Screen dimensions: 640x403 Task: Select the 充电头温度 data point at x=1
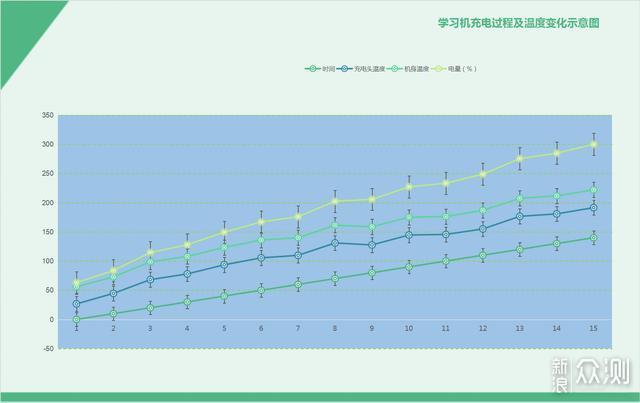(x=76, y=304)
